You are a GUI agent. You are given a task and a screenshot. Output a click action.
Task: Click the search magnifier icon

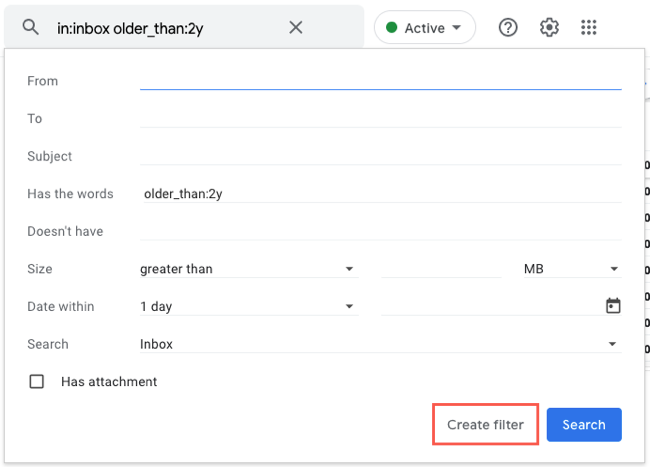coord(30,27)
